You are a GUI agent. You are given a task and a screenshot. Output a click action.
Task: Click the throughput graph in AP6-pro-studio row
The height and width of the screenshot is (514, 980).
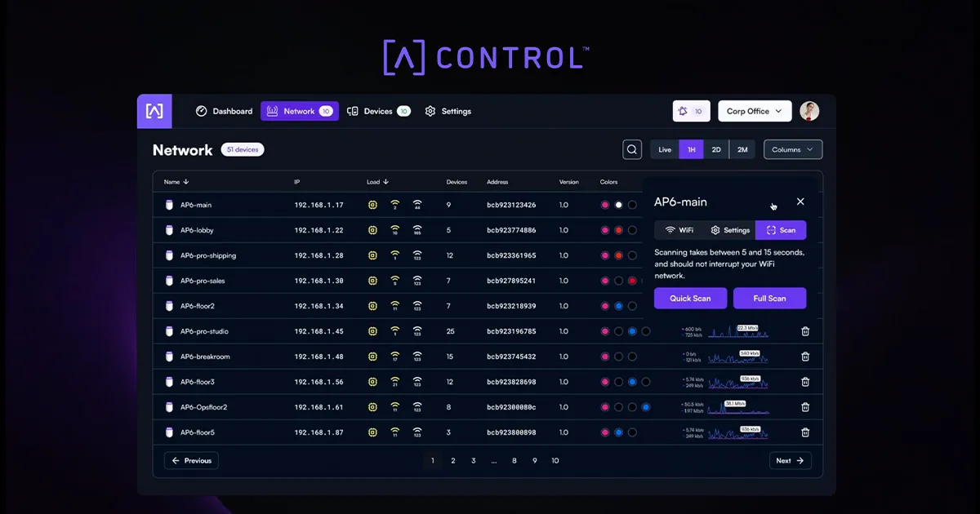coord(737,331)
